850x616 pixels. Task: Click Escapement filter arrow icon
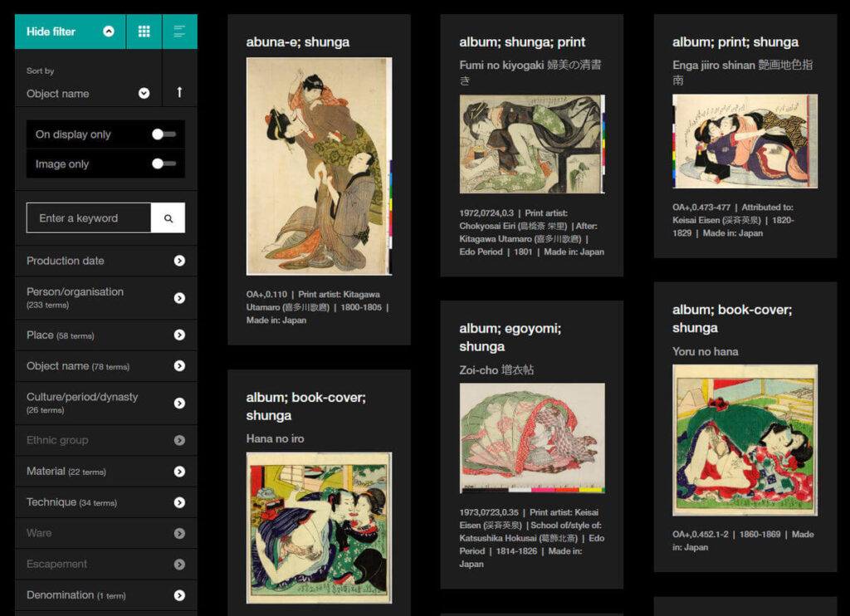(179, 564)
